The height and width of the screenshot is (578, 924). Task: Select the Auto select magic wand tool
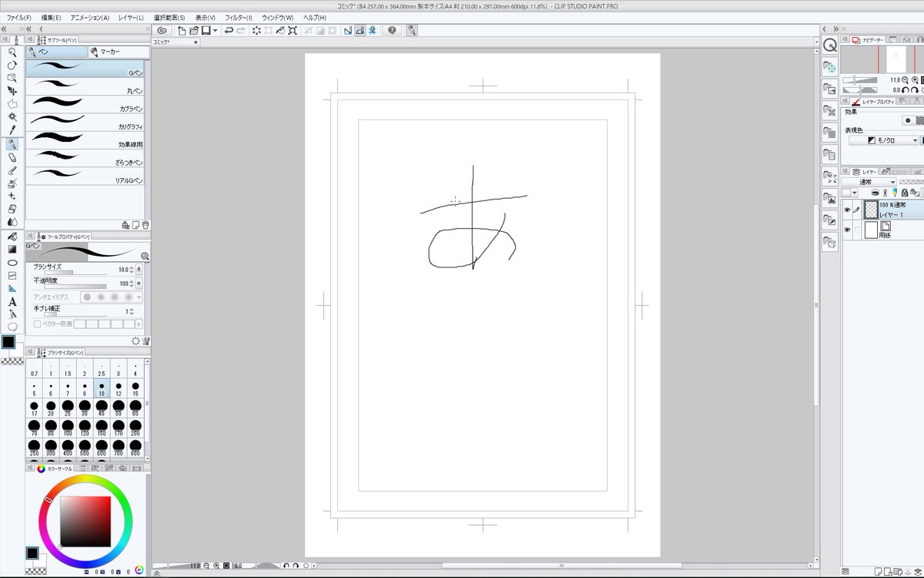12,116
